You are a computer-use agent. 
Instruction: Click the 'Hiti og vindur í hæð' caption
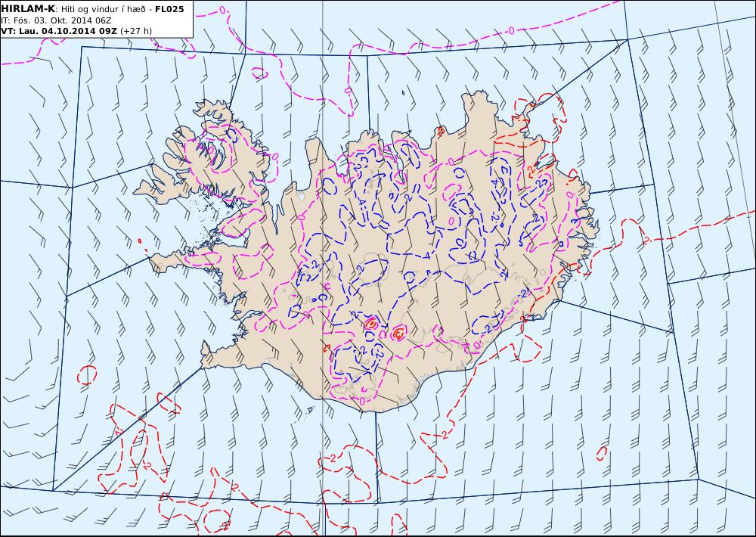(x=103, y=9)
